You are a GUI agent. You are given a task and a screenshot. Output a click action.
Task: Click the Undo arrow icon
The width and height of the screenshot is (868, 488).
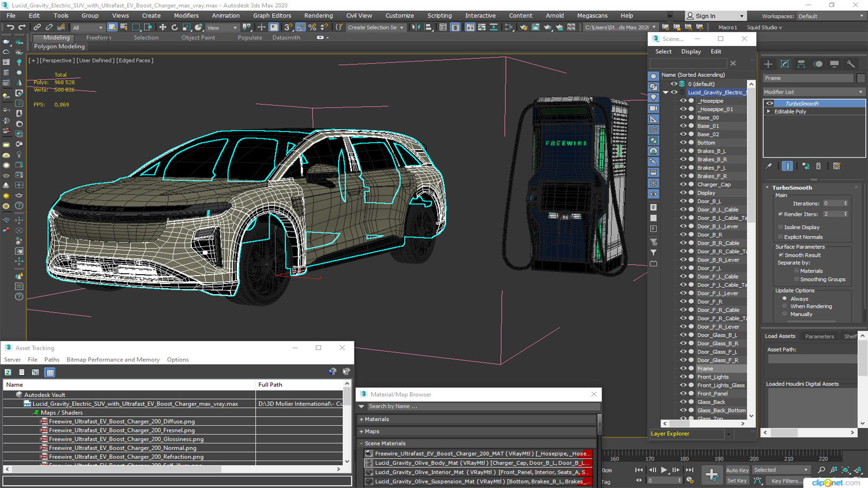tap(10, 27)
